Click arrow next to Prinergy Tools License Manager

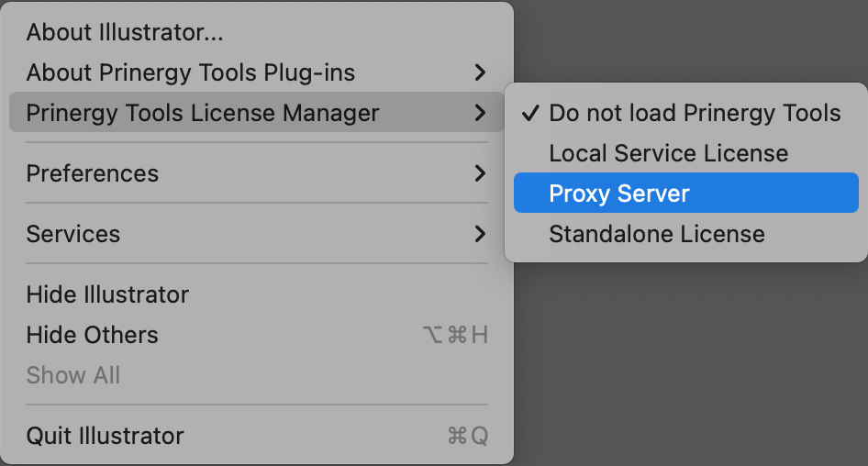point(480,113)
